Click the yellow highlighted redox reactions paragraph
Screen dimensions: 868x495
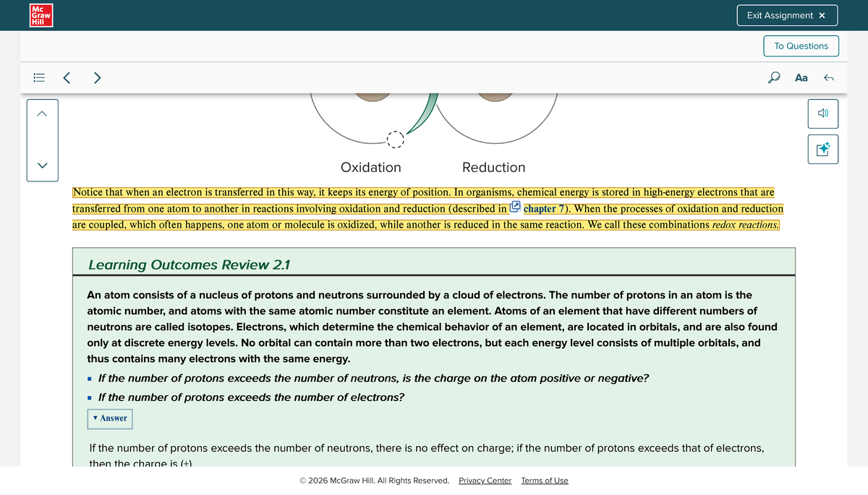(427, 209)
